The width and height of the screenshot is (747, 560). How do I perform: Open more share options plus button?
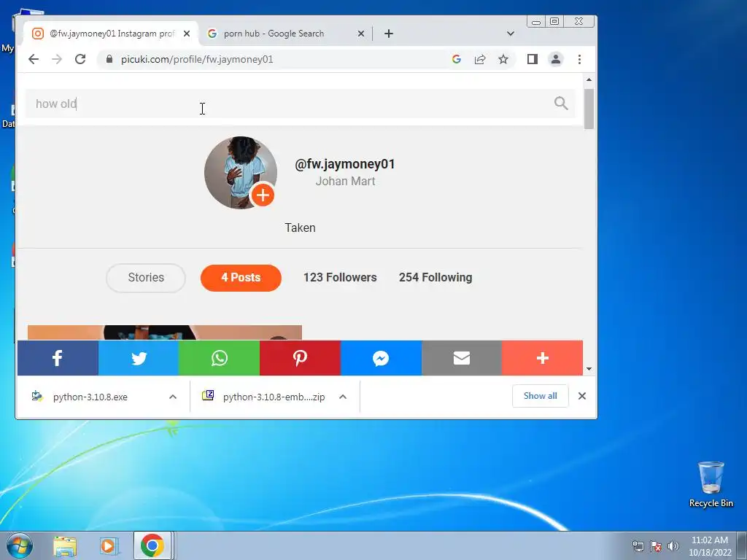542,357
